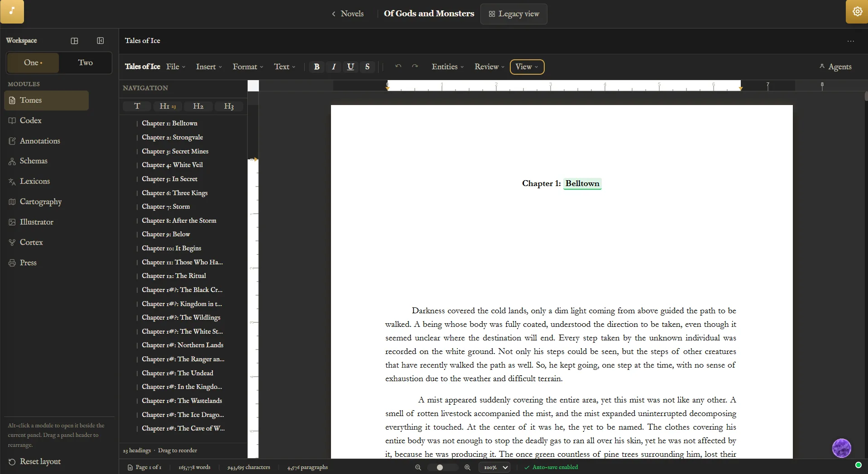Click the Tales of Ice panel tab

tap(143, 41)
